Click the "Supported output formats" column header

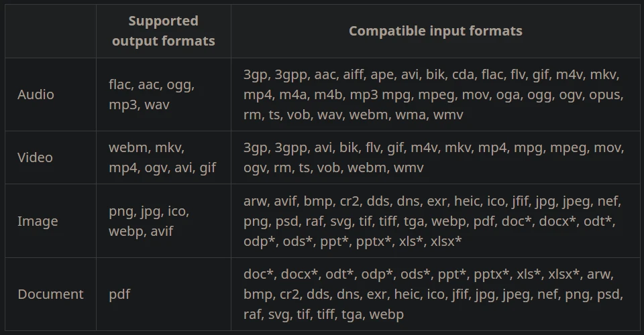tap(163, 31)
